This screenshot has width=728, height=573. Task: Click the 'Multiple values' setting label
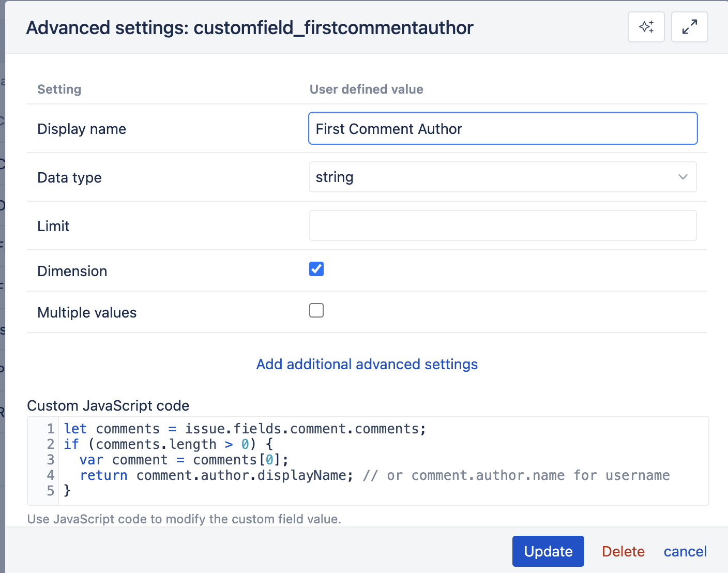[x=87, y=312]
